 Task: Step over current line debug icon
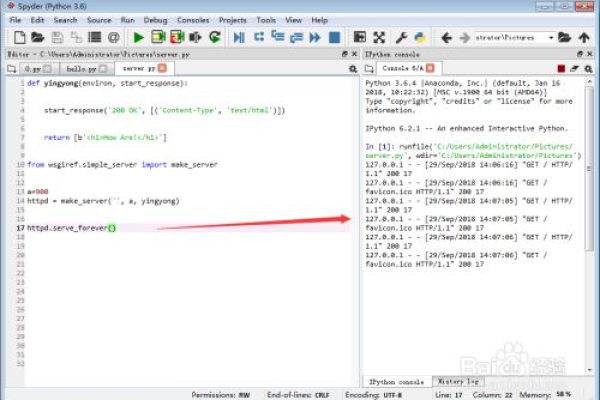(x=259, y=37)
